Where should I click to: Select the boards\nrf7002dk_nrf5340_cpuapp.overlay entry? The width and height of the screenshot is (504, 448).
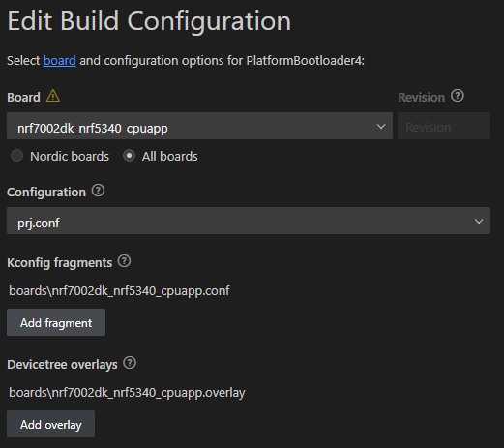[x=127, y=393]
